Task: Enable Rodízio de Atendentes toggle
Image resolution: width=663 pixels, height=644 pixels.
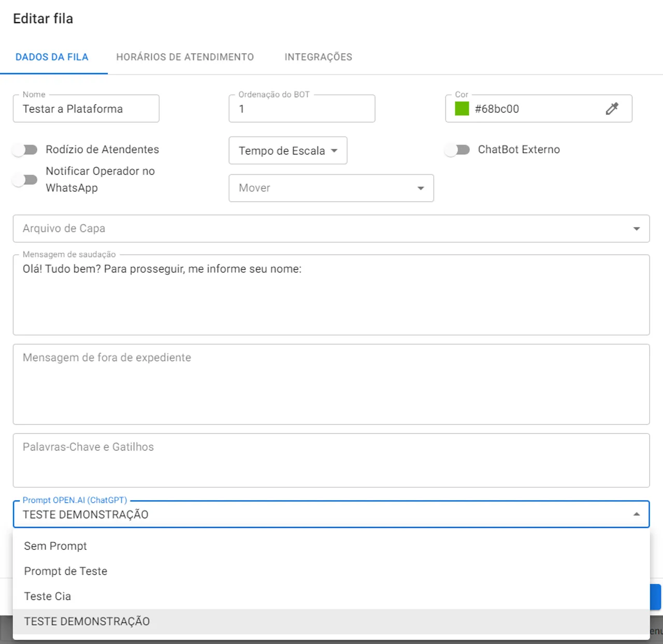Action: [25, 150]
